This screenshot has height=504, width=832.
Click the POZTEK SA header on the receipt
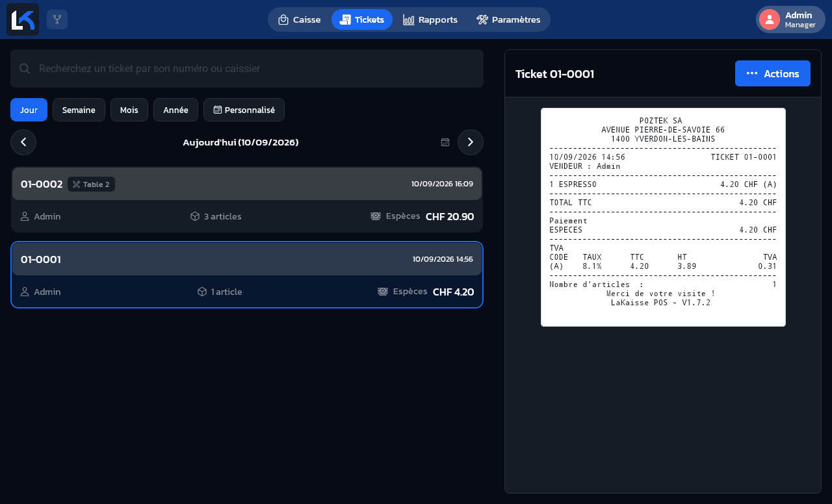point(661,121)
